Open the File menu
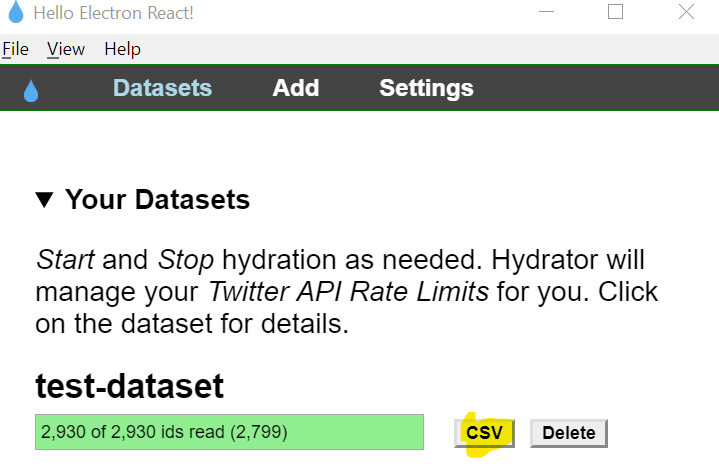The width and height of the screenshot is (719, 468). click(15, 49)
